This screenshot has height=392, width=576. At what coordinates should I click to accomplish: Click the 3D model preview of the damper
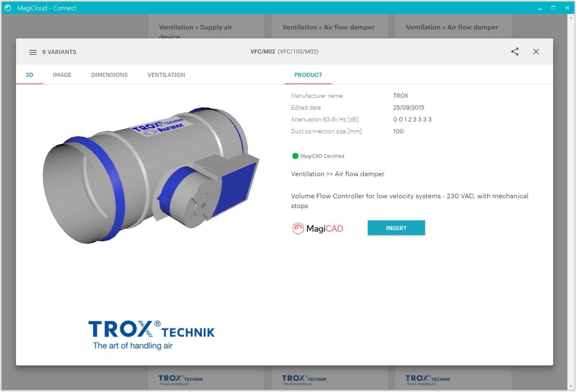click(151, 176)
